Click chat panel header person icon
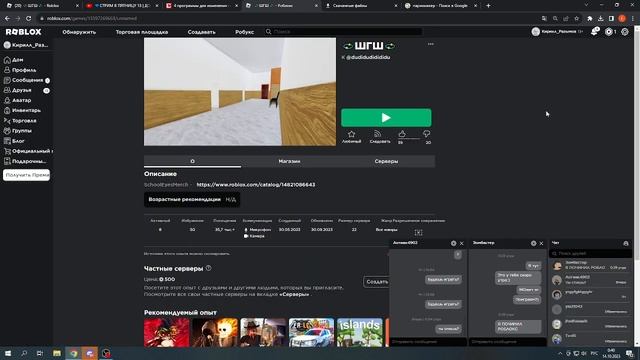Viewport: 640px width, 360px height. (x=626, y=243)
